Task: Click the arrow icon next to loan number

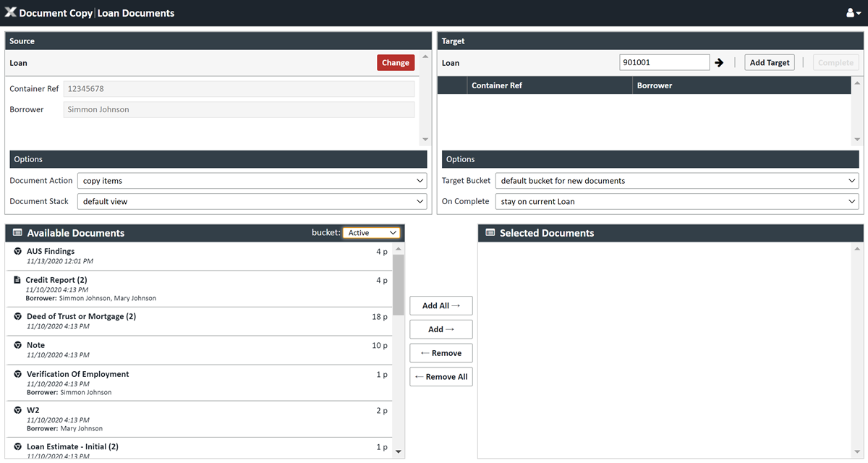Action: tap(719, 63)
